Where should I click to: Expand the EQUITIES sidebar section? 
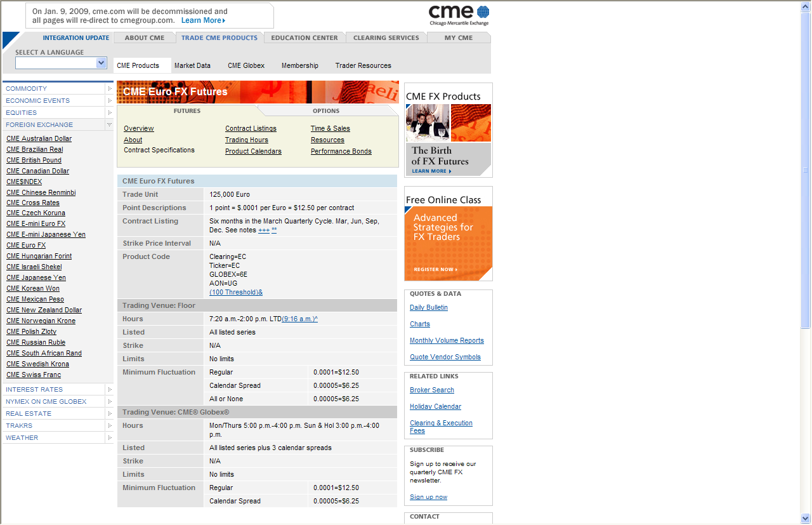click(109, 113)
